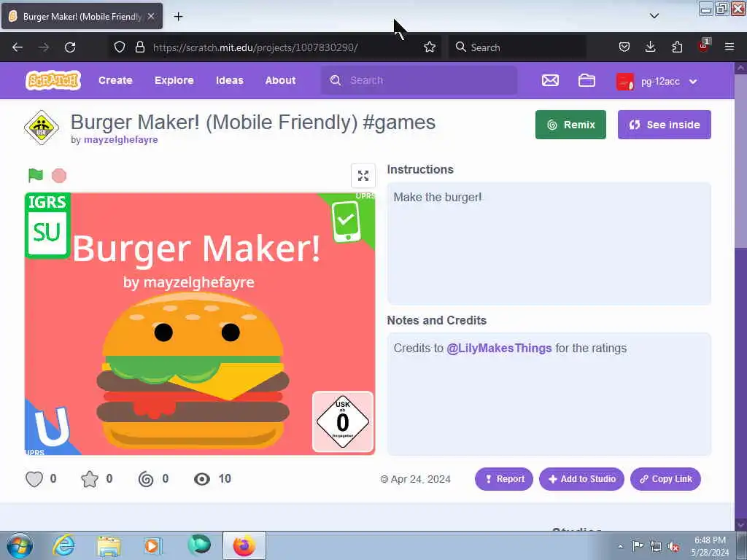Launch Internet Explorer from taskbar
The width and height of the screenshot is (747, 560).
pos(63,545)
